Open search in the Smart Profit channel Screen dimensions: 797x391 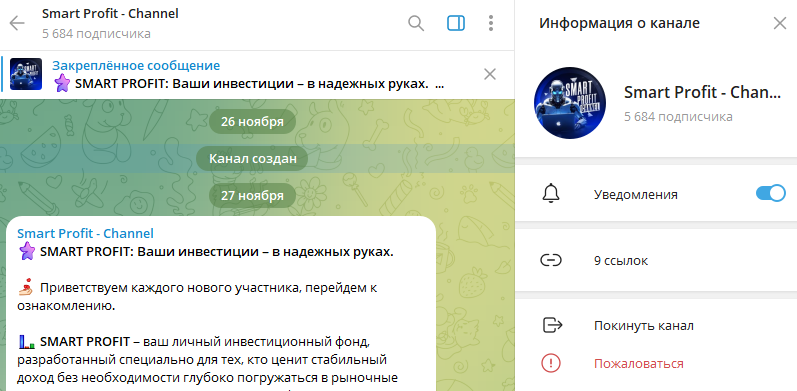tap(416, 23)
